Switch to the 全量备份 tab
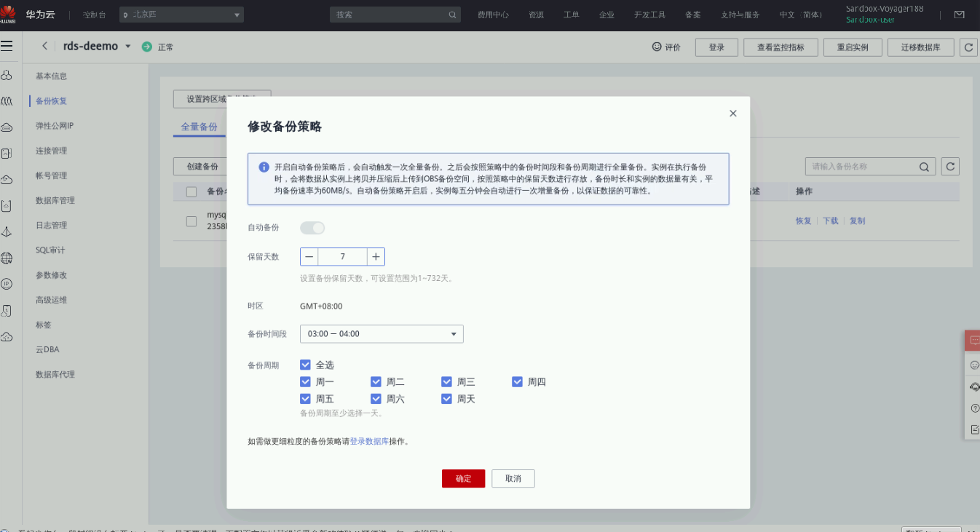Viewport: 980px width, 532px height. coord(199,127)
